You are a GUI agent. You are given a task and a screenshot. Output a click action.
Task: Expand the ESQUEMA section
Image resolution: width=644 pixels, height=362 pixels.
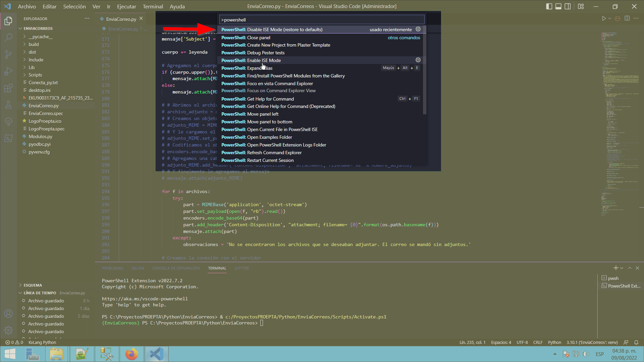point(33,285)
